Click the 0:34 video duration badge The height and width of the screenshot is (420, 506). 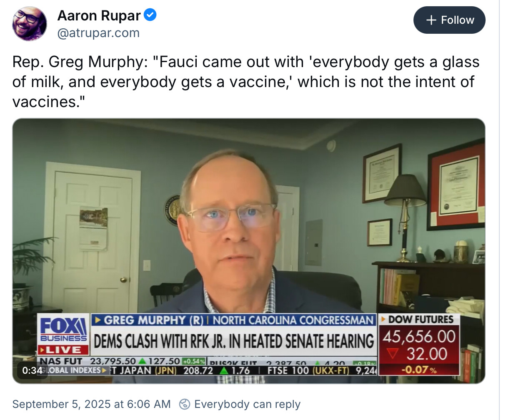32,370
